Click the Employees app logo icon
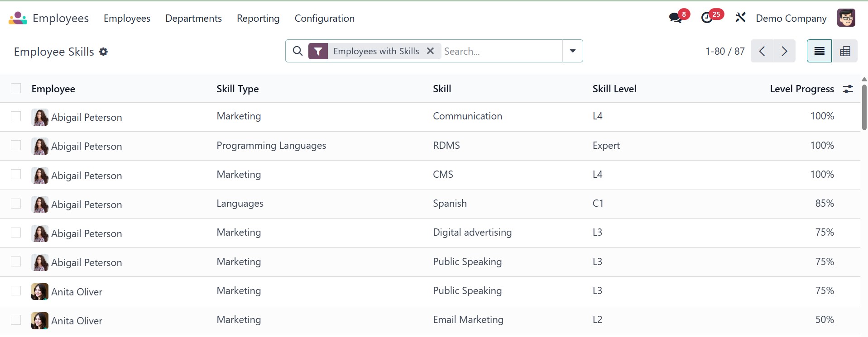 coord(18,18)
